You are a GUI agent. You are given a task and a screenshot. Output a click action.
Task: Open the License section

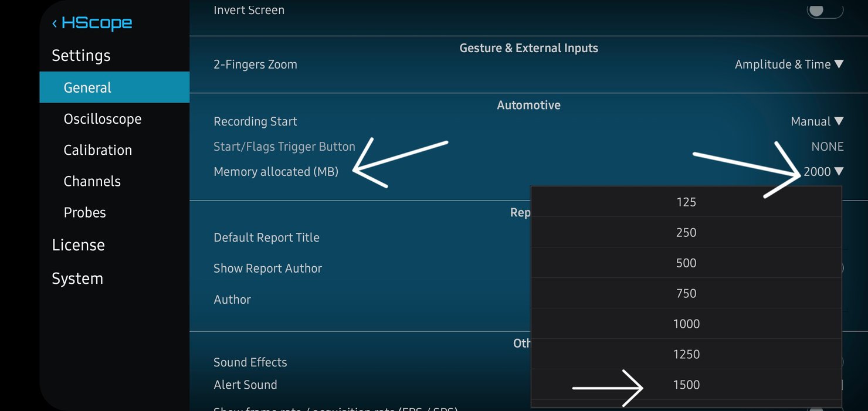[78, 245]
